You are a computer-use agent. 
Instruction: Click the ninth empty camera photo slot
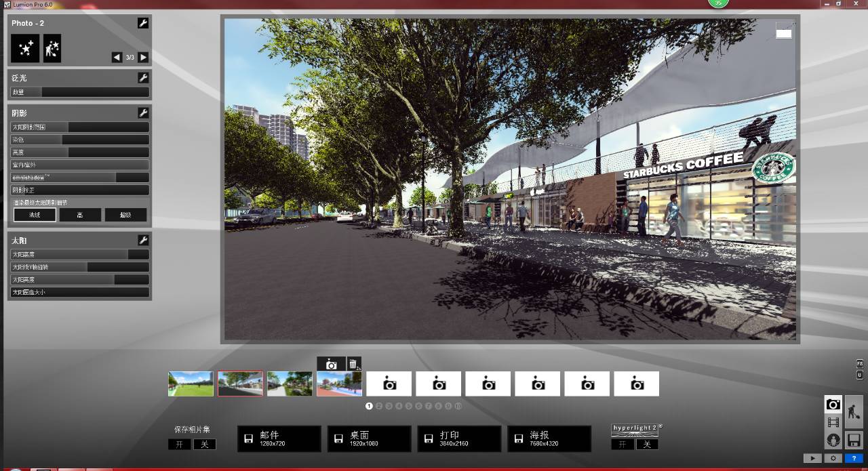point(587,384)
